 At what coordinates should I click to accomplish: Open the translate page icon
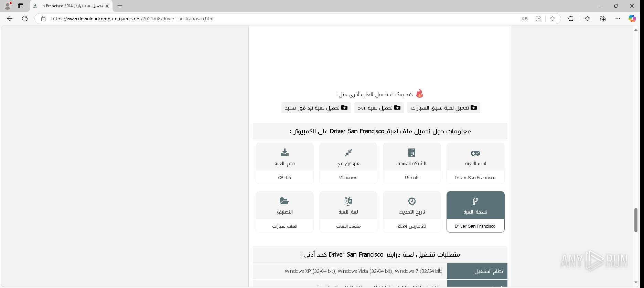(x=525, y=19)
